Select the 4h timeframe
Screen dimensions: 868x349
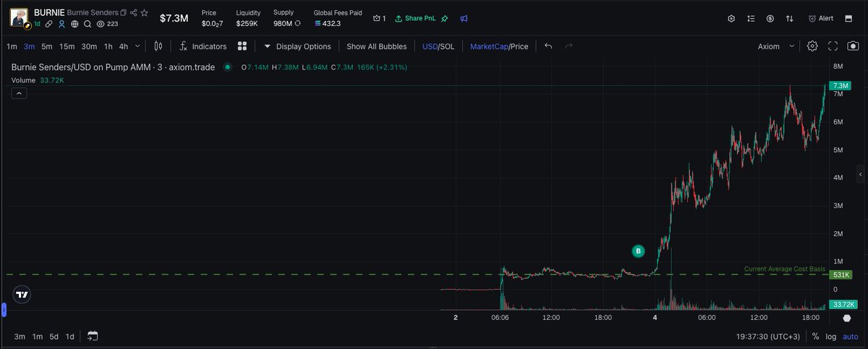[124, 46]
